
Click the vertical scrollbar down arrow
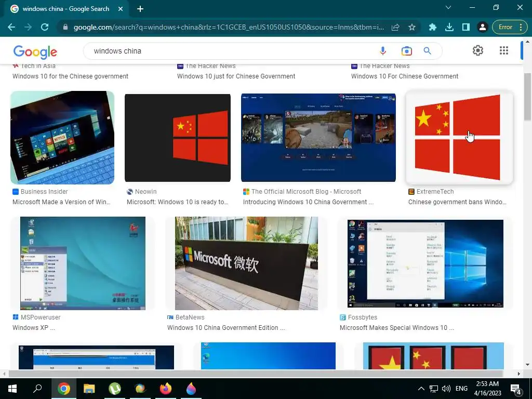tap(527, 365)
